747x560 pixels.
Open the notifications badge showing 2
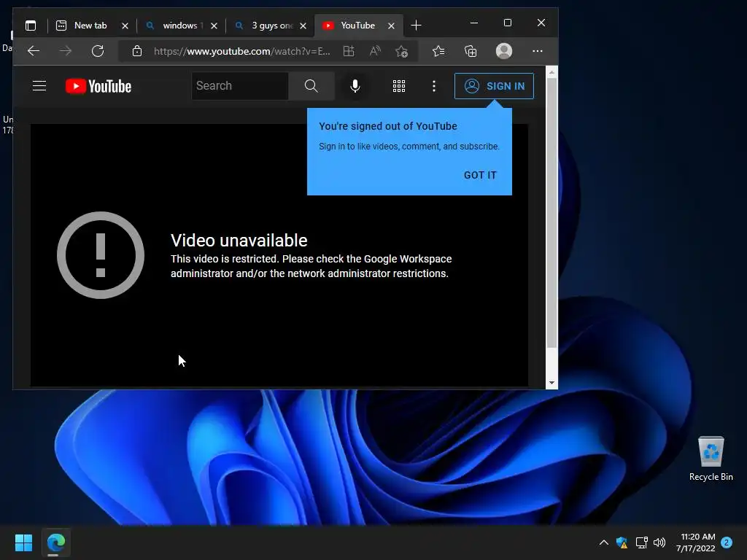tap(727, 542)
